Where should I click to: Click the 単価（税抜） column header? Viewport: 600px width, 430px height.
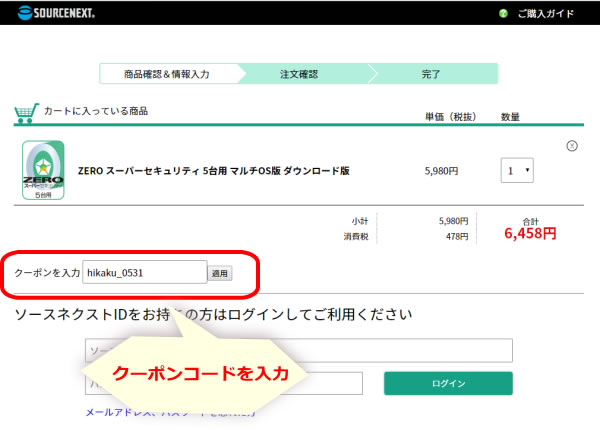point(450,116)
